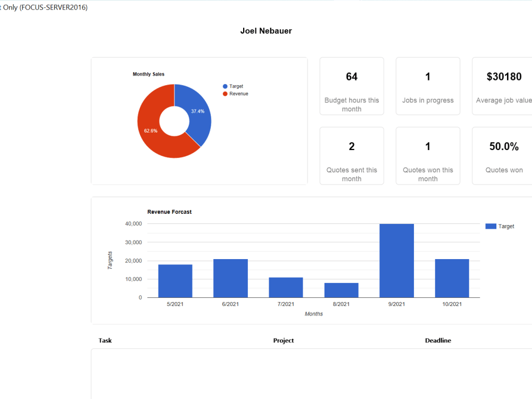
Task: Click the Monthly Sales chart title
Action: pos(148,74)
